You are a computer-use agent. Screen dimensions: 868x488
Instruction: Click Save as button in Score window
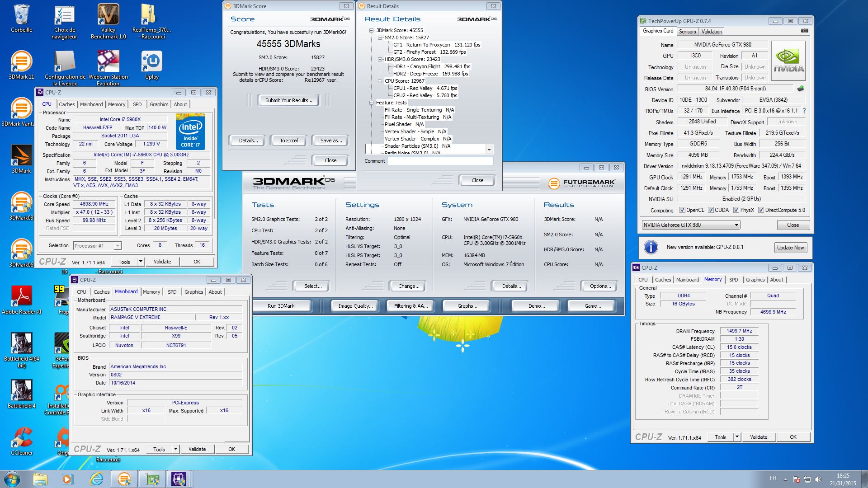[x=331, y=141]
